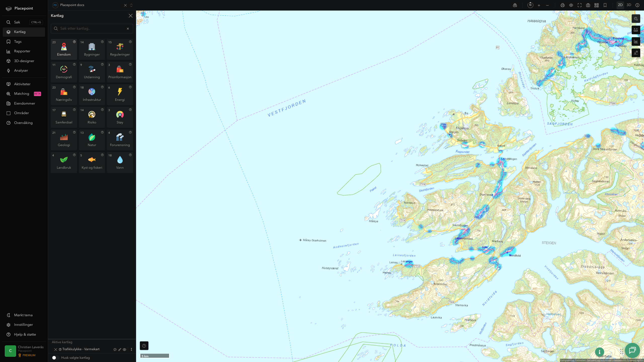
Task: Click the map help question mark button
Action: (144, 346)
